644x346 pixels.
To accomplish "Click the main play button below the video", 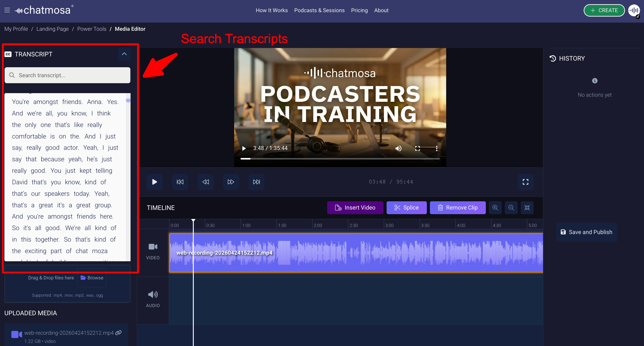I will tap(154, 182).
